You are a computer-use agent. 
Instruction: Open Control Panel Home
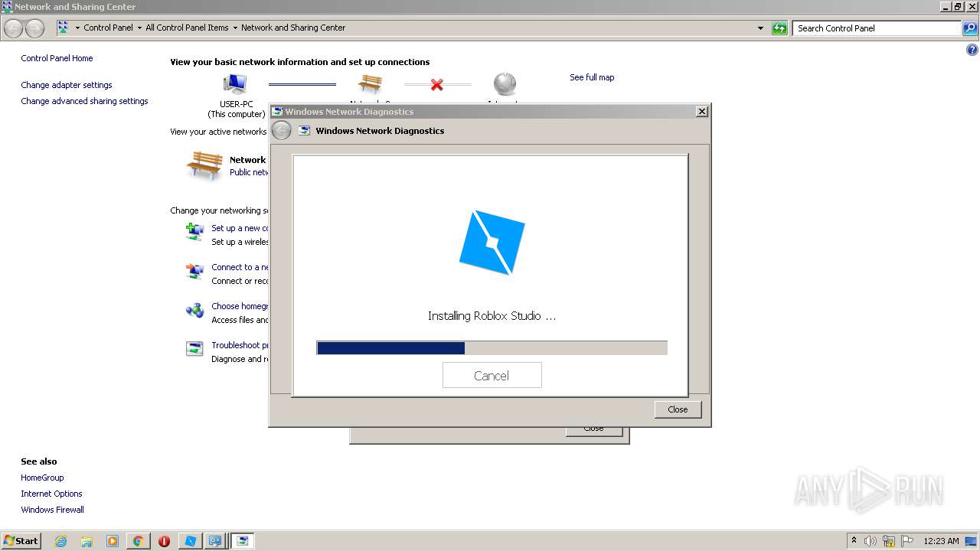pos(57,58)
